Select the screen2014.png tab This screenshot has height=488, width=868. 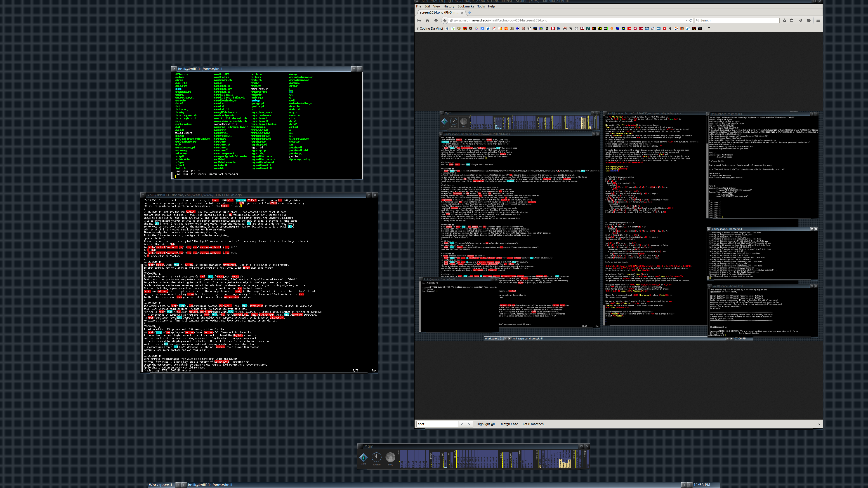(439, 12)
